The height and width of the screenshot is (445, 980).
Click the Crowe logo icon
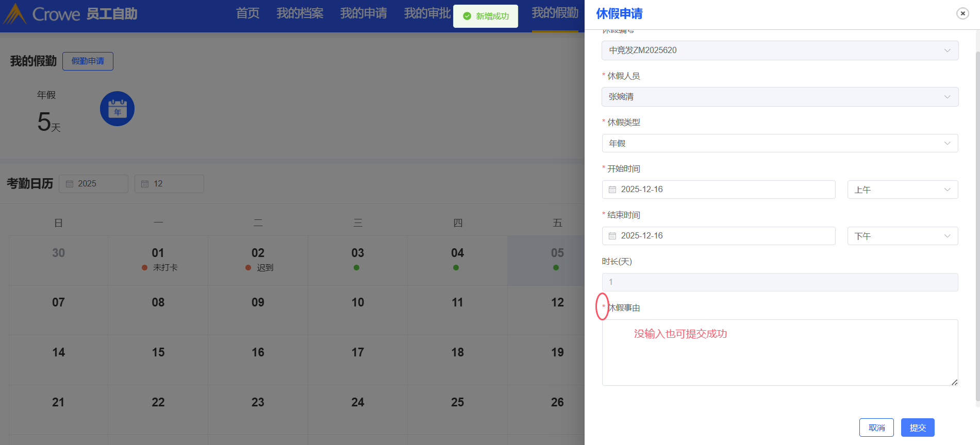[x=15, y=14]
